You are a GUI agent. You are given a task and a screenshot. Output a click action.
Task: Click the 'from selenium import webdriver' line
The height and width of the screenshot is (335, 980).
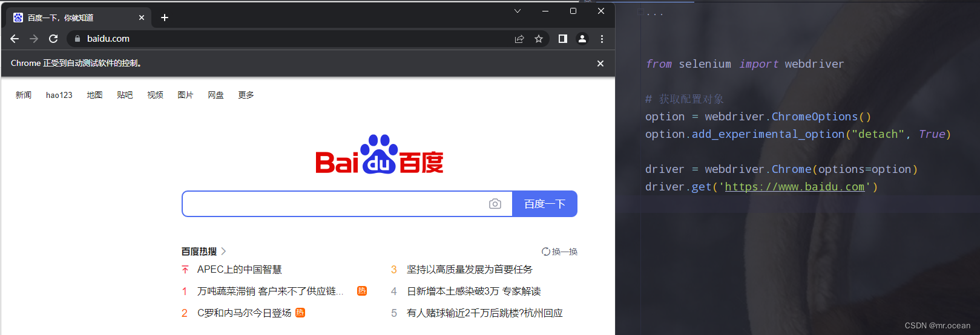[x=745, y=64]
